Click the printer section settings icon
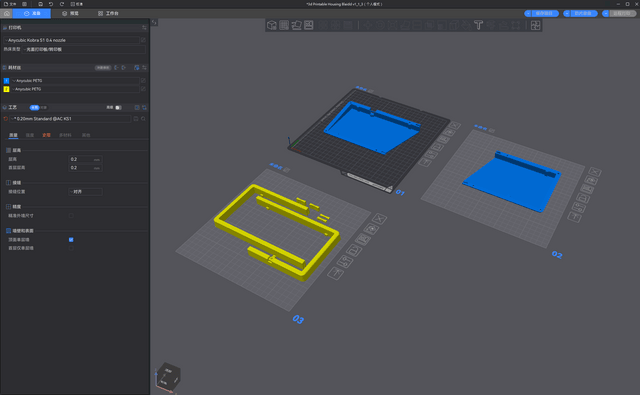The width and height of the screenshot is (640, 395). (x=144, y=28)
